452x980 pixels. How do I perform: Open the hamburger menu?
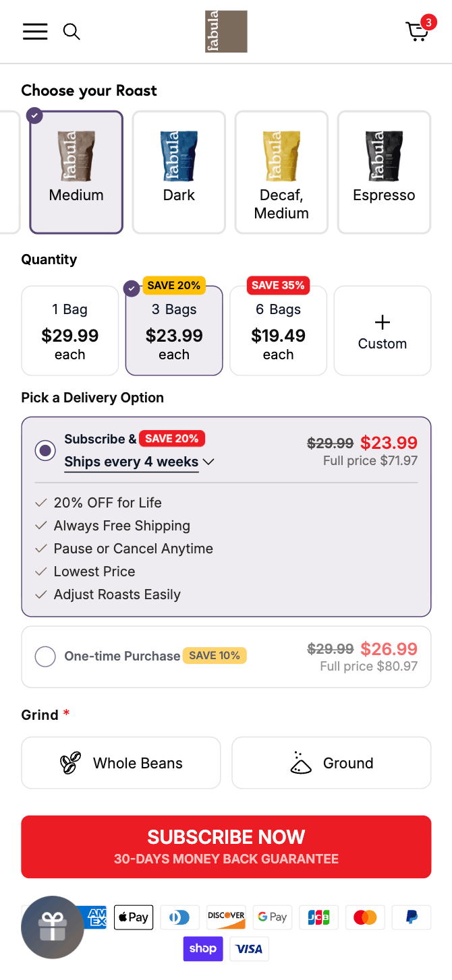[x=35, y=32]
